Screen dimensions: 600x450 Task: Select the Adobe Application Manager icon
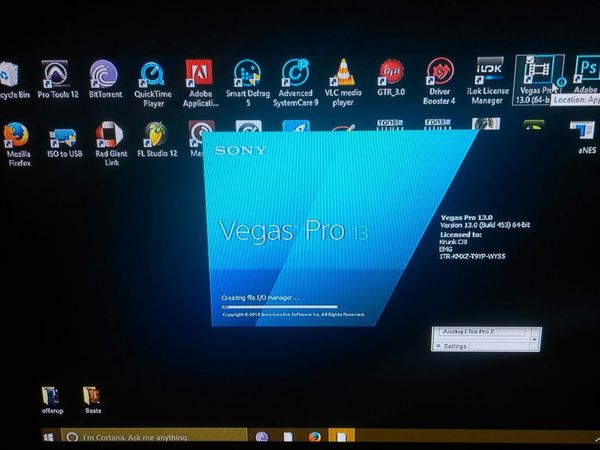[x=200, y=83]
